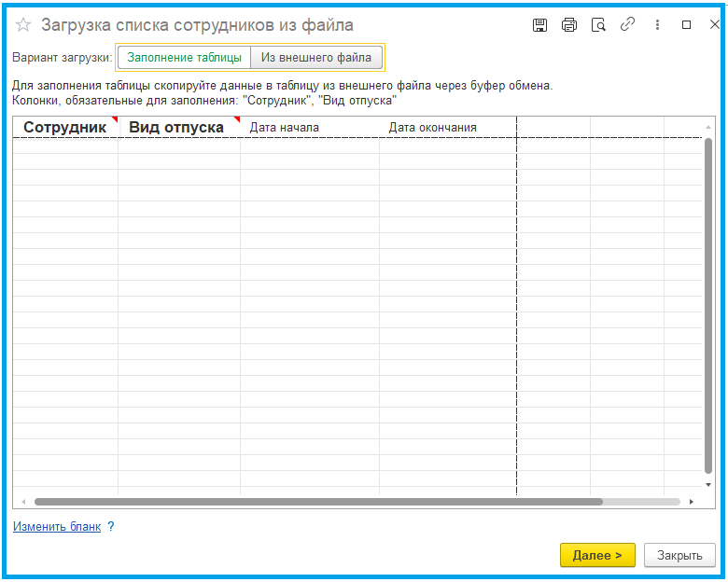Click the vertical scrollbar's down arrow
The width and height of the screenshot is (728, 582).
click(x=708, y=485)
